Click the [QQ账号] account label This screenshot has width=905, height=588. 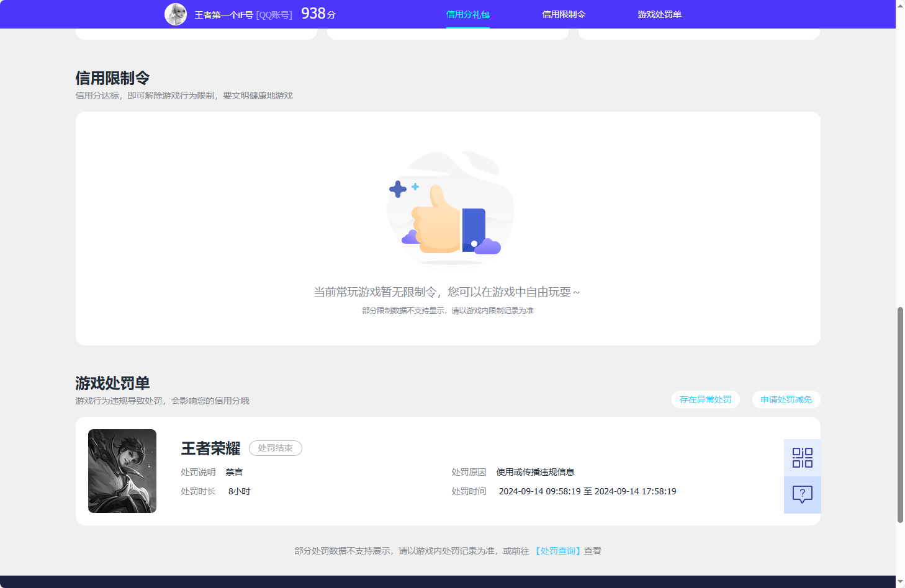pos(274,14)
